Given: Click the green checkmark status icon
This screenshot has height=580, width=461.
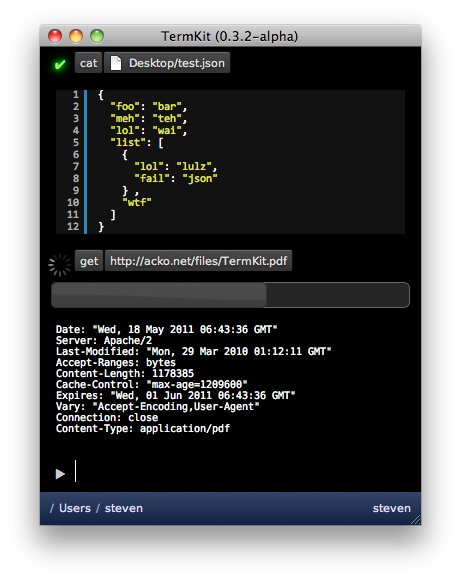Looking at the screenshot, I should (60, 64).
